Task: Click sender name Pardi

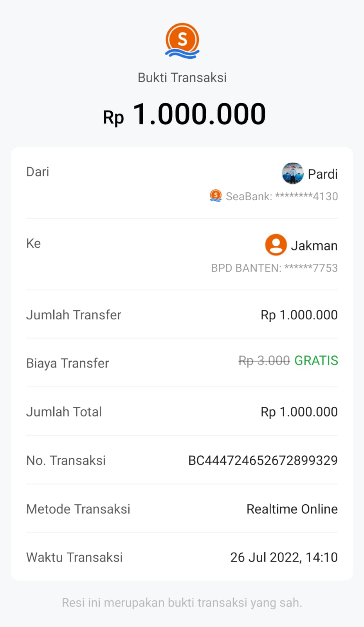Action: coord(323,174)
